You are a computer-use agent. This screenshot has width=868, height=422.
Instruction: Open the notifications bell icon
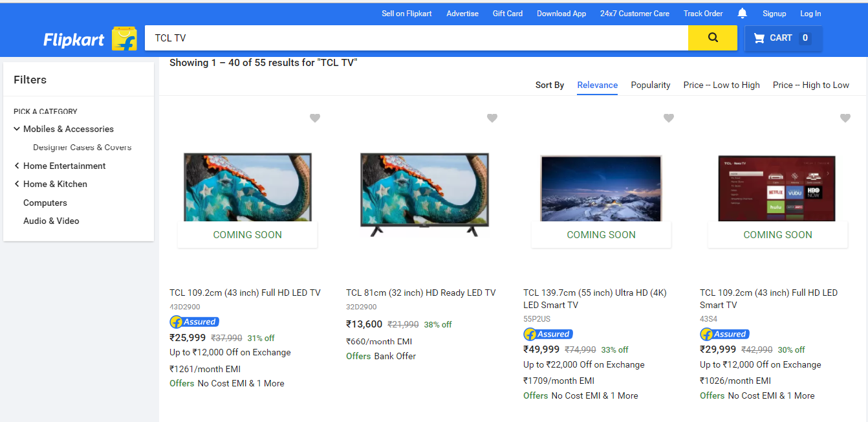[742, 14]
